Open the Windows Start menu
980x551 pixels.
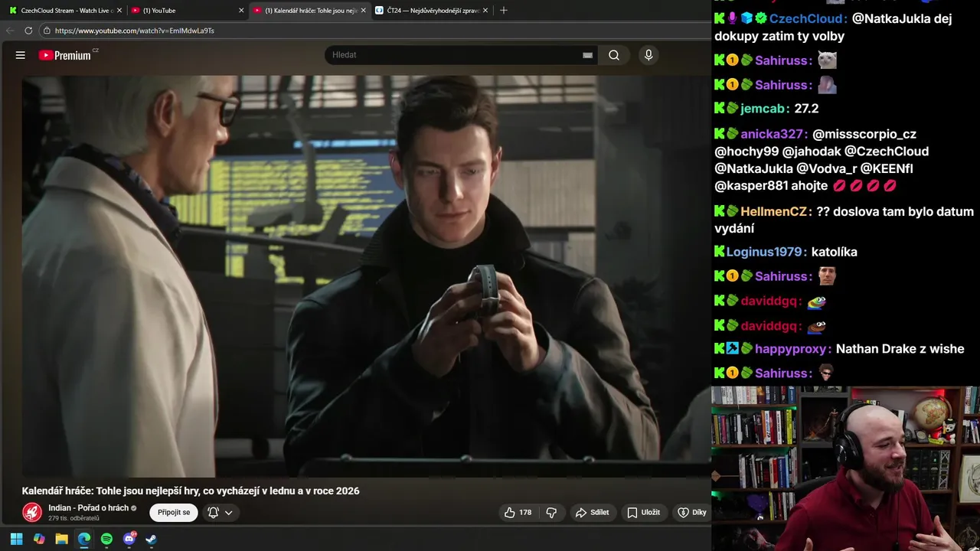[16, 539]
